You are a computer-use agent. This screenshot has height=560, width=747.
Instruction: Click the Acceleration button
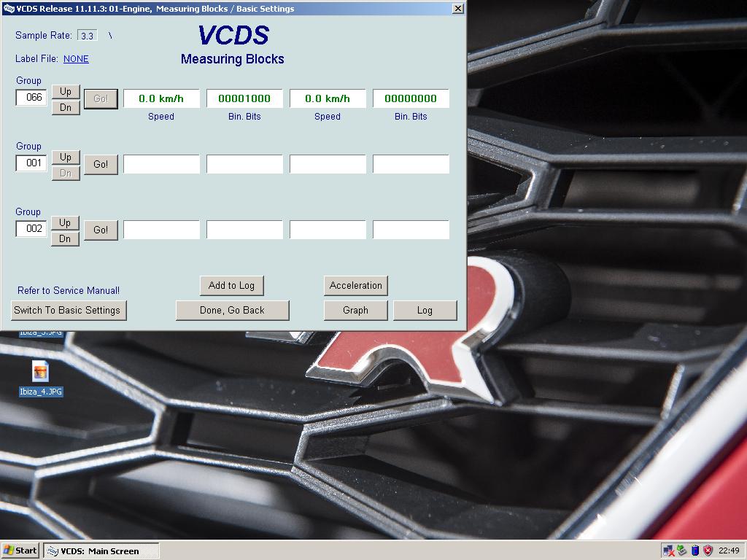355,285
